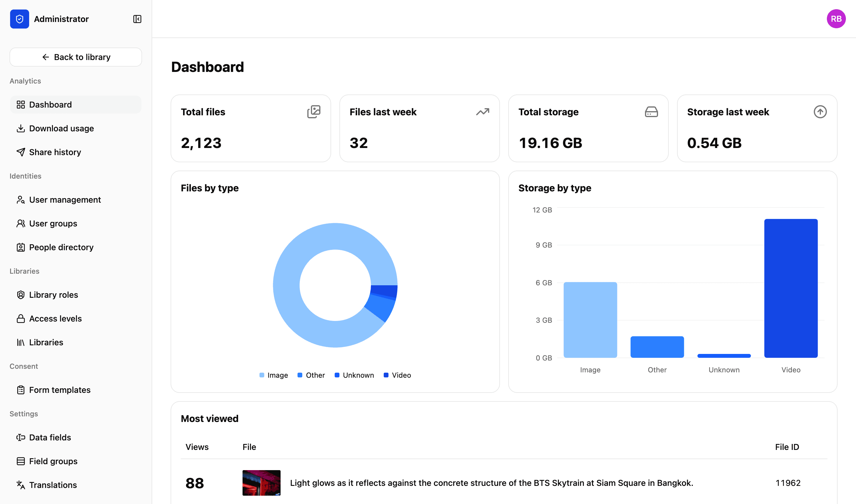Go to Libraries section
The width and height of the screenshot is (856, 504).
[76, 342]
